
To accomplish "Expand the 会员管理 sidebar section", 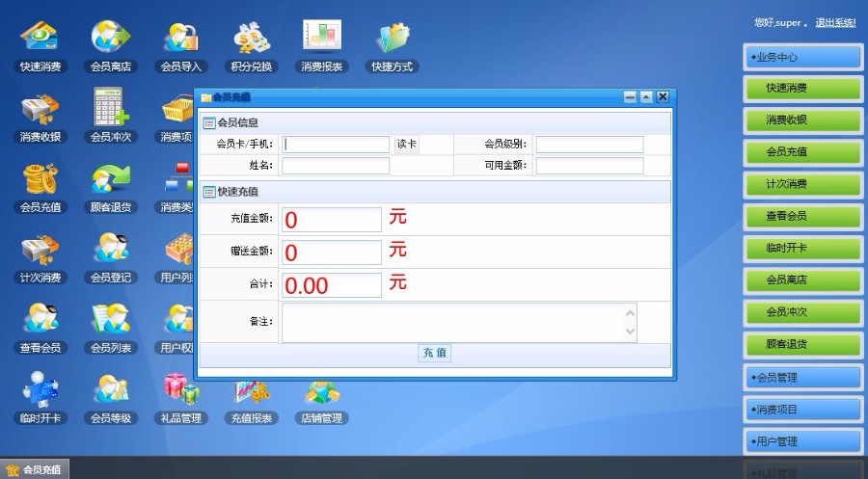I will point(802,378).
